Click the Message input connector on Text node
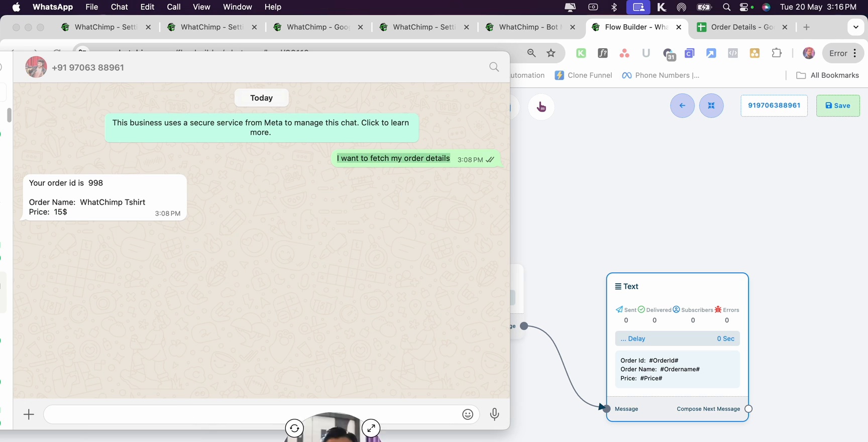868x442 pixels. (606, 409)
